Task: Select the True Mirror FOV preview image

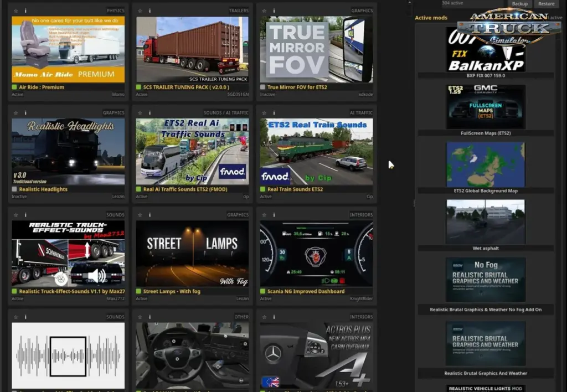Action: pyautogui.click(x=316, y=49)
